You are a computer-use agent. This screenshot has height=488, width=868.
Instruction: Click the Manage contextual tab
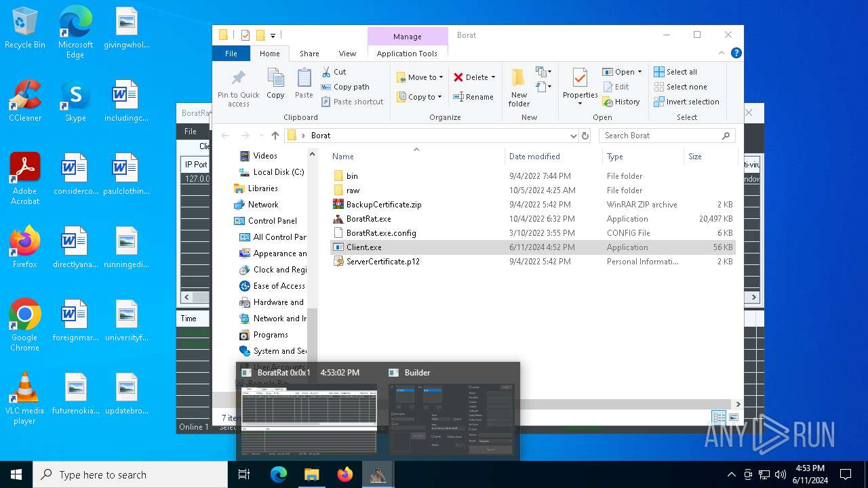pyautogui.click(x=408, y=37)
